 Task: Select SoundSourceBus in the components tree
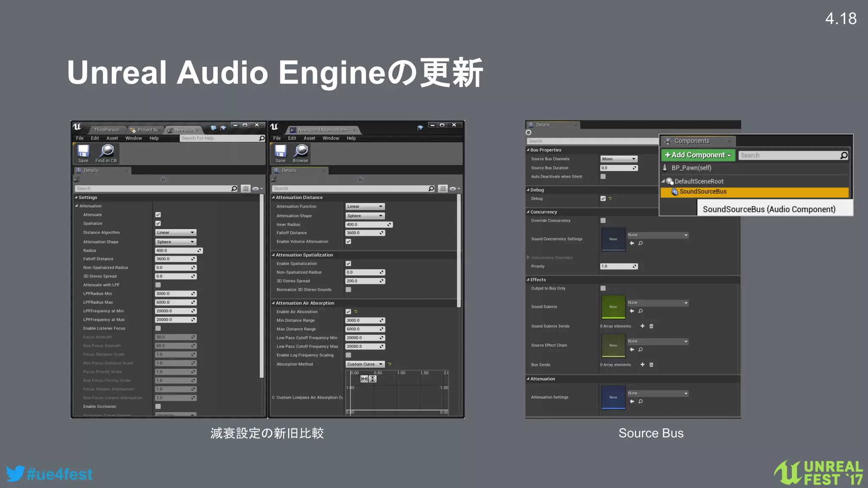755,192
